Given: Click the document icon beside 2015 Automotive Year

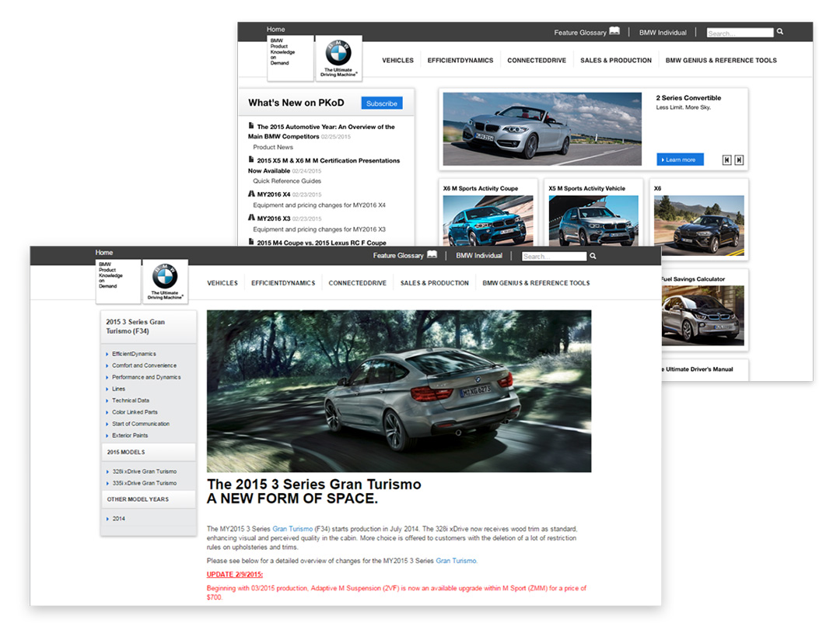Looking at the screenshot, I should click(x=250, y=126).
